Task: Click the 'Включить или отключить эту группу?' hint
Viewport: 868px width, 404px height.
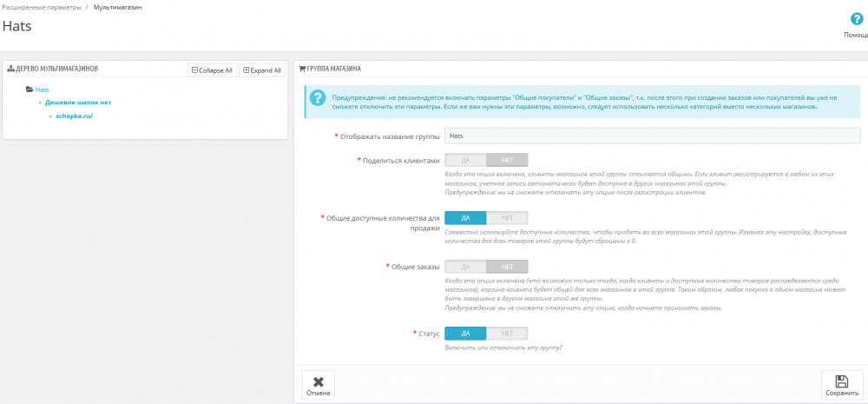Action: 503,348
